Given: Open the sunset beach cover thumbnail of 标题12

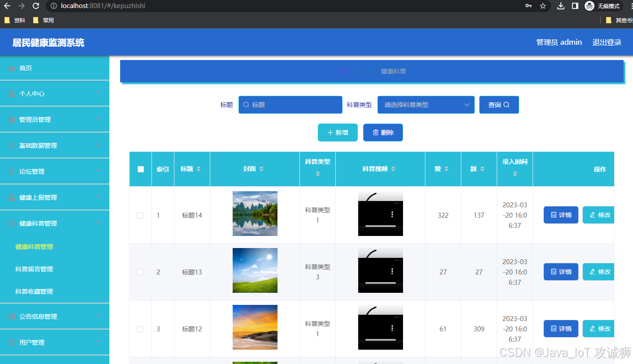Looking at the screenshot, I should (x=255, y=327).
